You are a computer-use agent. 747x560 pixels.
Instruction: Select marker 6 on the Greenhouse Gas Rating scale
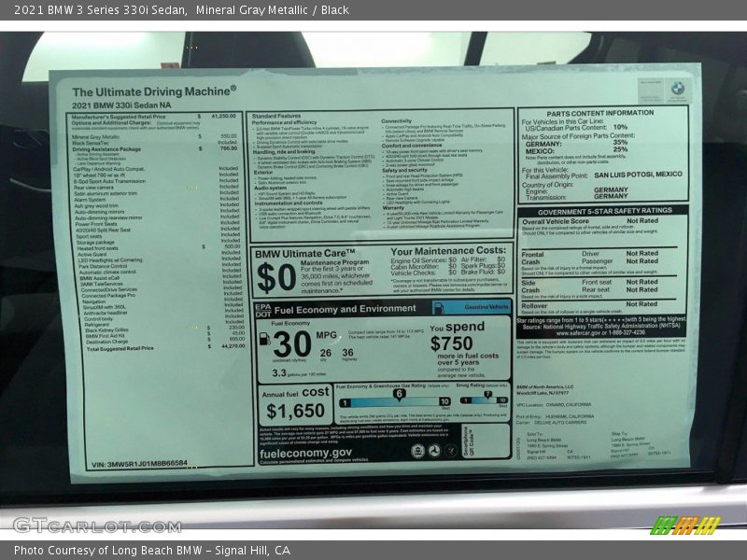click(x=399, y=394)
